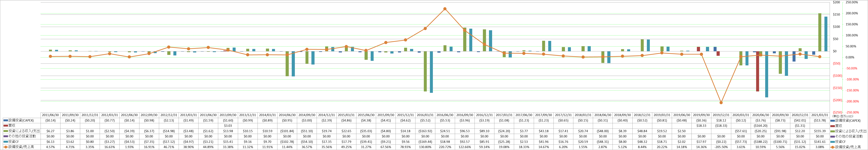Click the orange line lowest point above 2019/12/31

721,102
